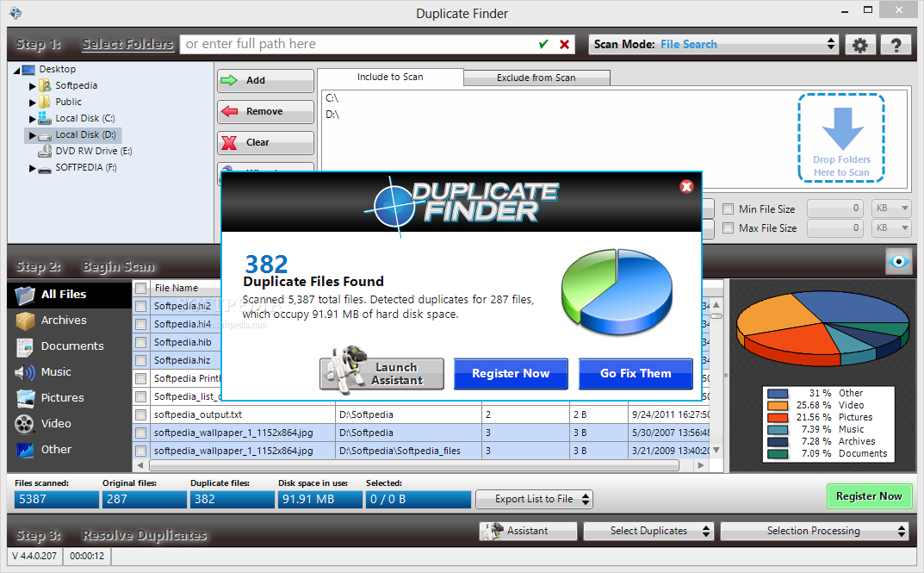Toggle preview with the eye icon
924x573 pixels.
pyautogui.click(x=899, y=261)
